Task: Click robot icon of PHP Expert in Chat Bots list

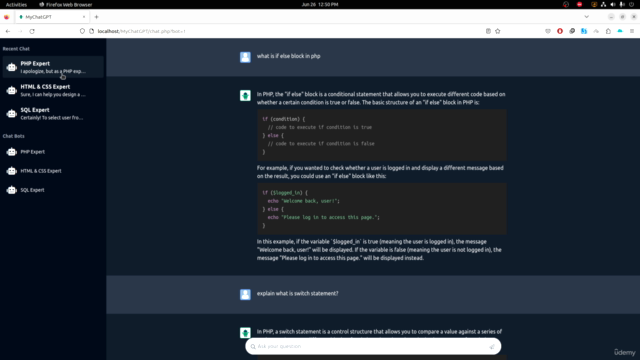Action: pos(11,152)
